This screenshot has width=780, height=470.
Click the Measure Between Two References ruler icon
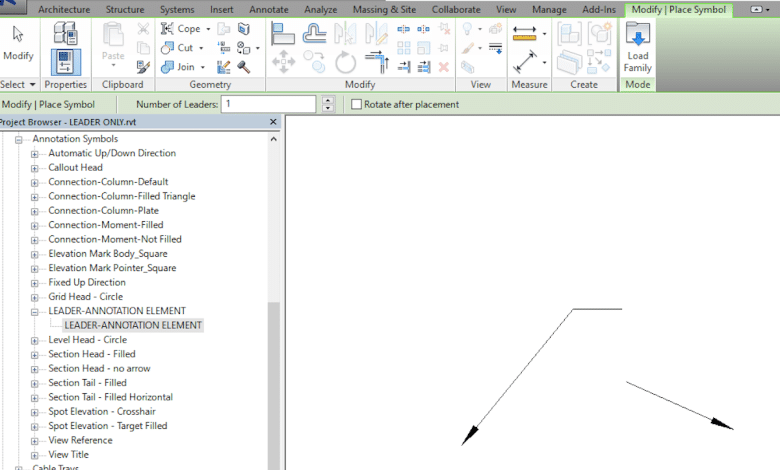pos(524,33)
